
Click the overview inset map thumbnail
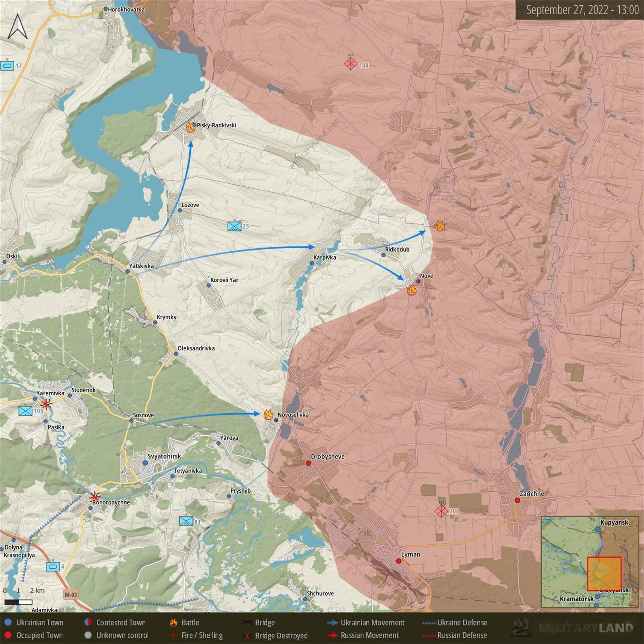pos(590,561)
